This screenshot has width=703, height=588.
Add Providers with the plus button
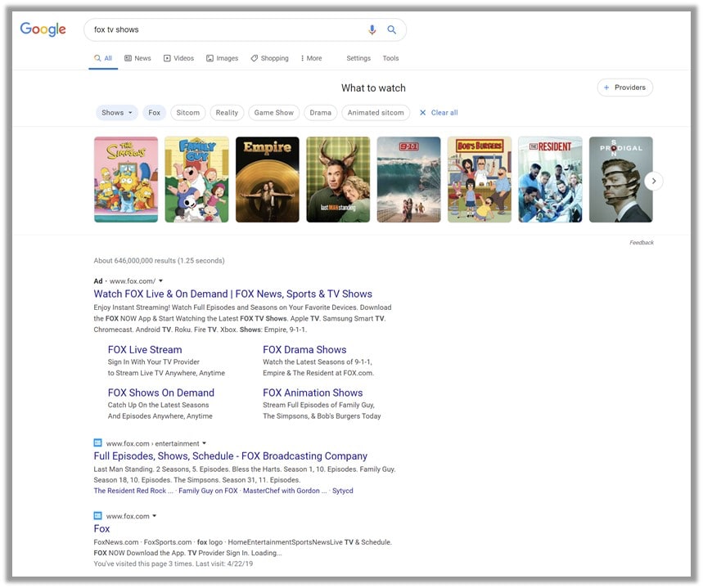pos(625,88)
